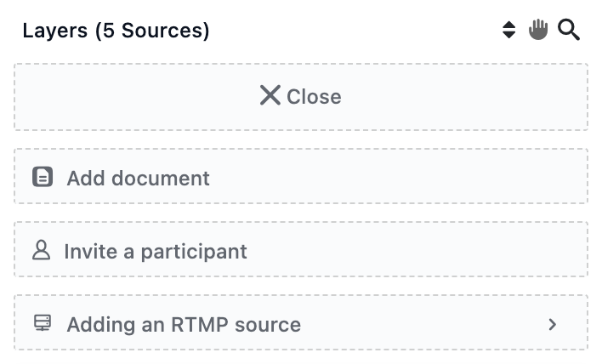Open the Adding an RTMP source submenu
Screen dimensions: 602x364
(x=301, y=322)
